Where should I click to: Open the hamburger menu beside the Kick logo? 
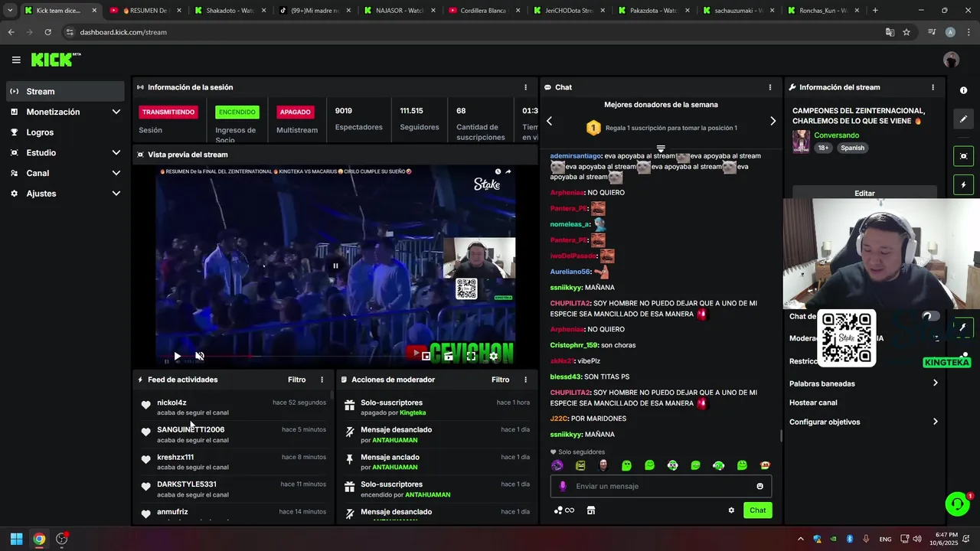[x=16, y=60]
